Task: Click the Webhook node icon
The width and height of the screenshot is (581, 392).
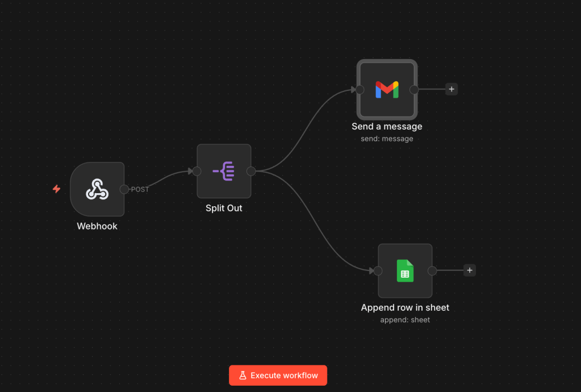Action: (x=97, y=189)
